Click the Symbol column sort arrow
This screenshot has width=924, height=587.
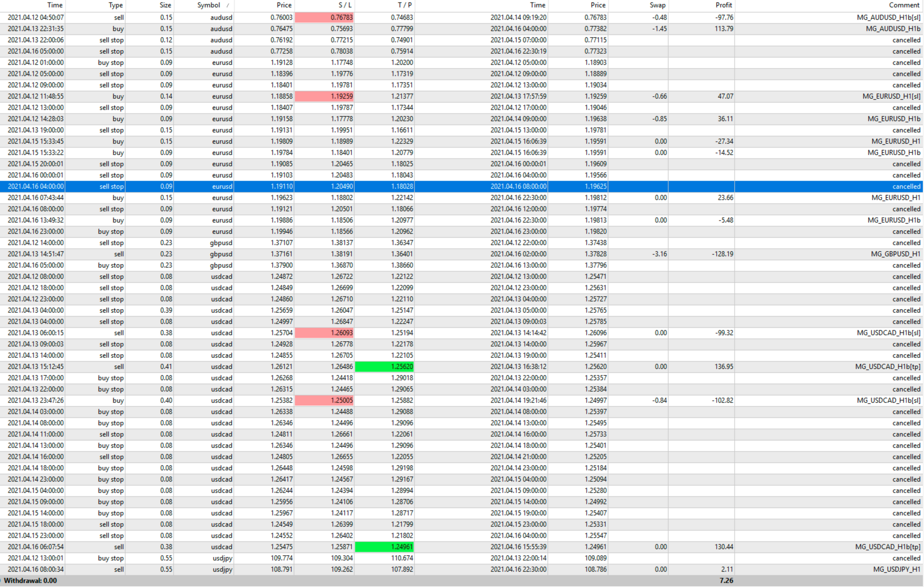[x=228, y=6]
